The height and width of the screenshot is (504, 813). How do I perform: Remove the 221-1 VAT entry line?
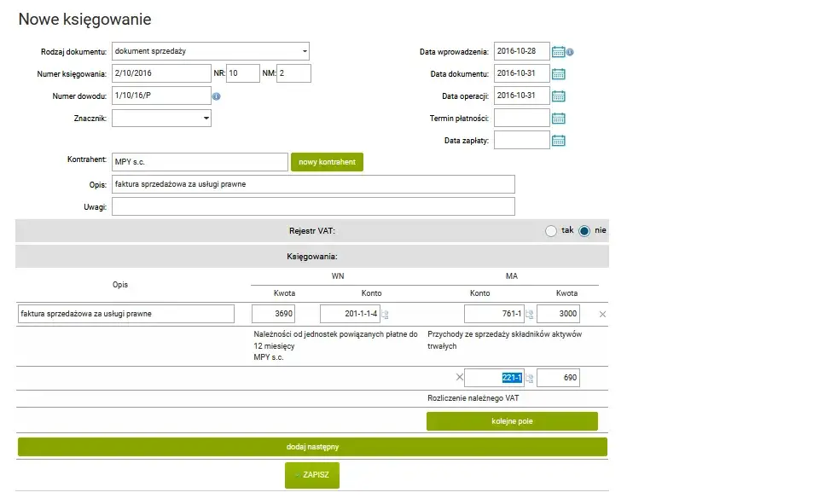coord(459,378)
